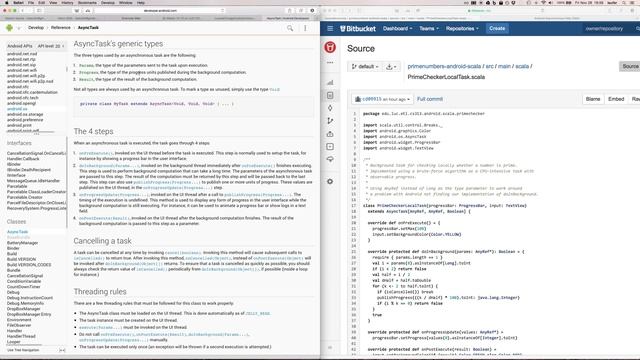
Task: Open the boxed-plus icon in Bitbucket sidebar
Action: pyautogui.click(x=330, y=147)
